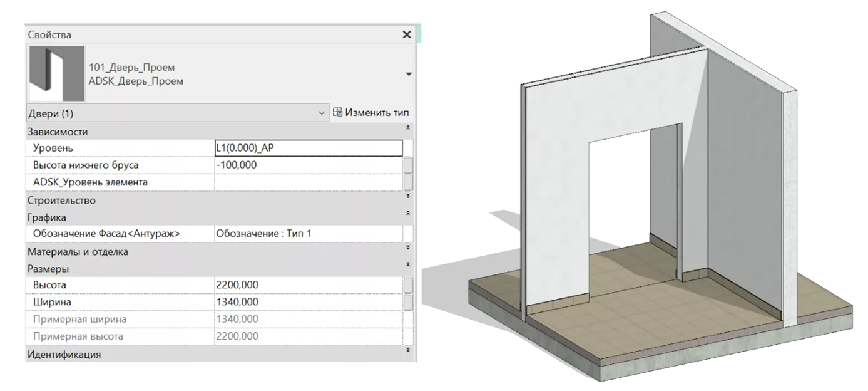Click the Изменить тип (Edit Type) button
This screenshot has width=868, height=391.
370,113
